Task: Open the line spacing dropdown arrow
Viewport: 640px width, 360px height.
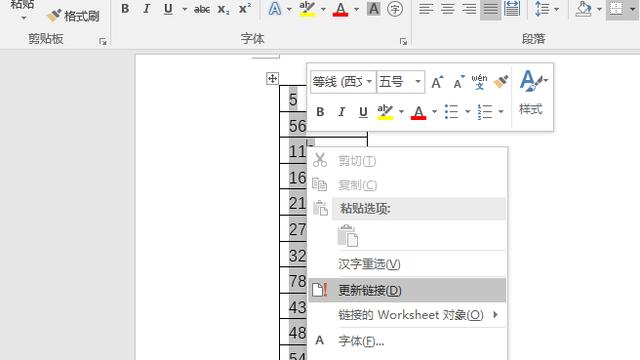Action: click(556, 9)
